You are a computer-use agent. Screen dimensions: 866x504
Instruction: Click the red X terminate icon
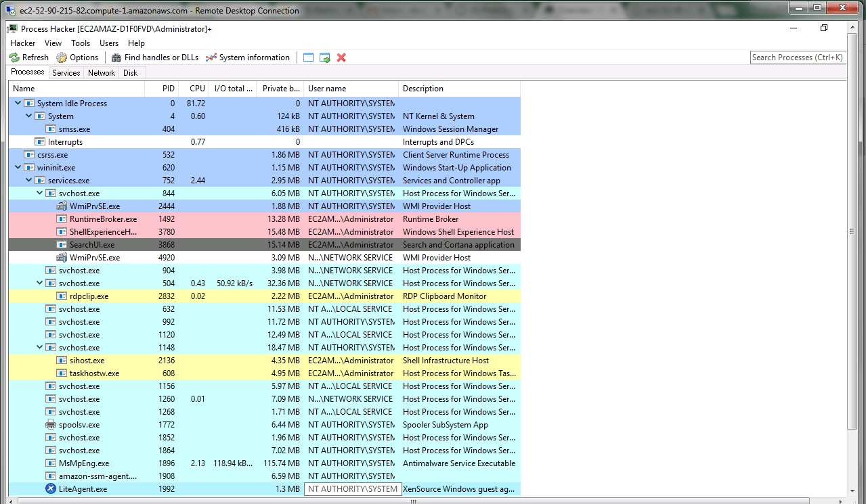coord(341,58)
